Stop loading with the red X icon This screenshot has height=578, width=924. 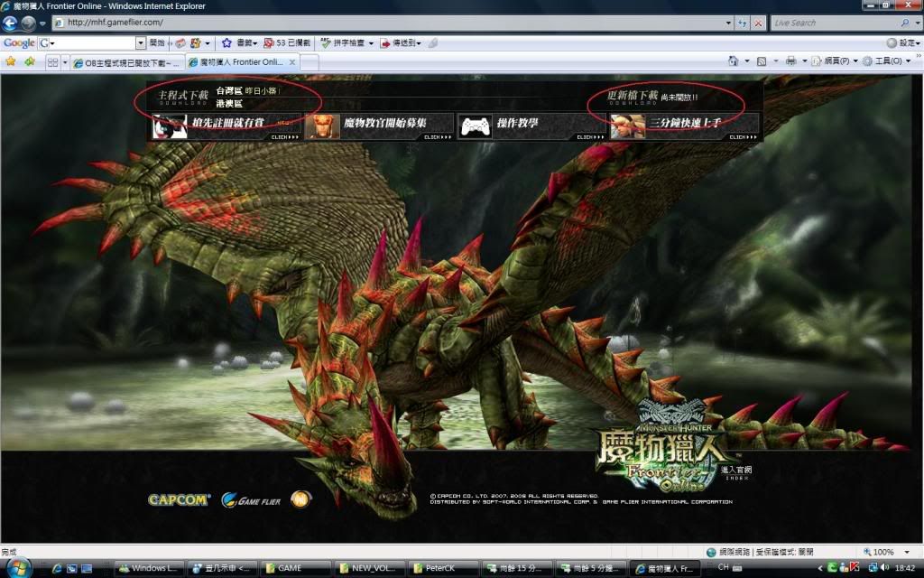pos(758,23)
